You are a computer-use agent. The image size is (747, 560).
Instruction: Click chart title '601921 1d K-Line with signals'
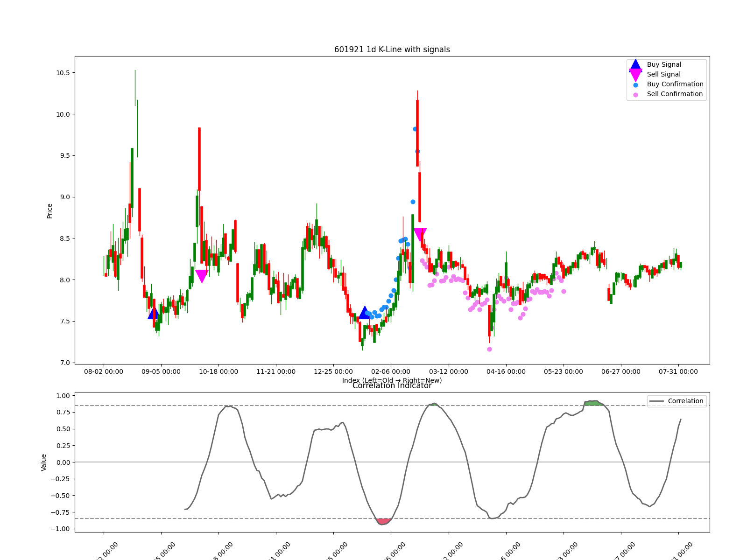[x=392, y=49]
